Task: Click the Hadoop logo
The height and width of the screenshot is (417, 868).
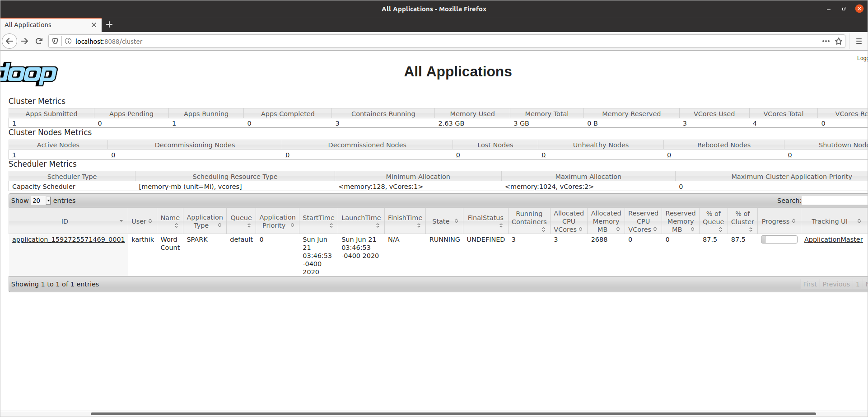Action: point(29,74)
